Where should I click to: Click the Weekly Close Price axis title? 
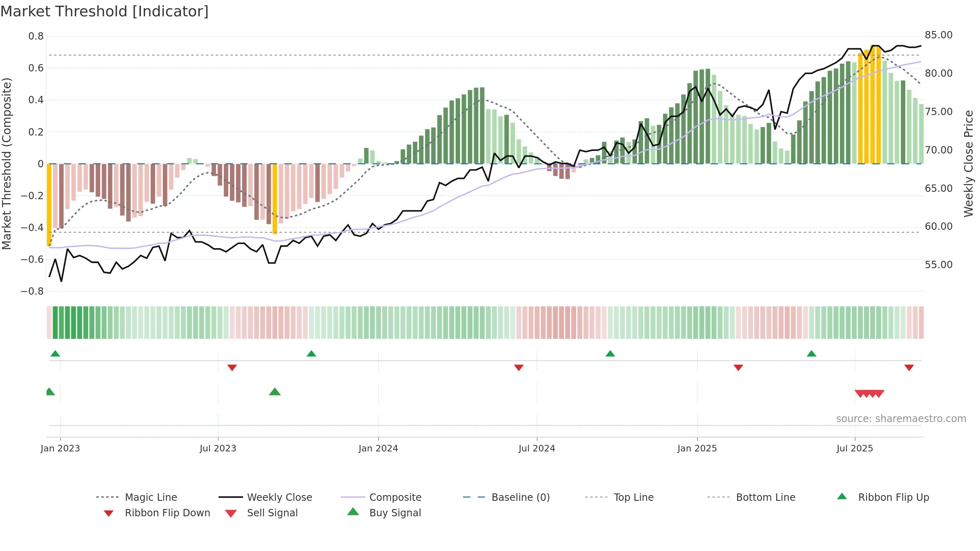click(969, 163)
